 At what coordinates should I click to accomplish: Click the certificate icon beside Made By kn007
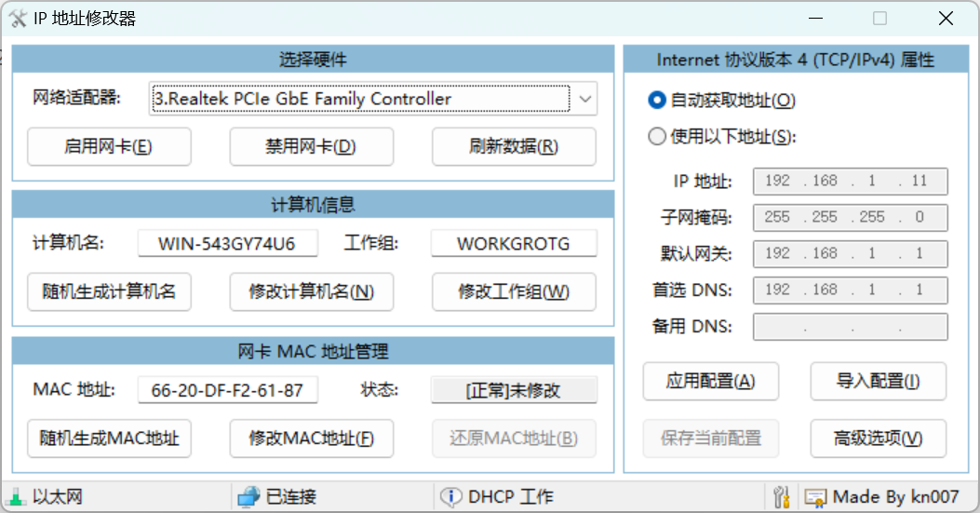(815, 496)
